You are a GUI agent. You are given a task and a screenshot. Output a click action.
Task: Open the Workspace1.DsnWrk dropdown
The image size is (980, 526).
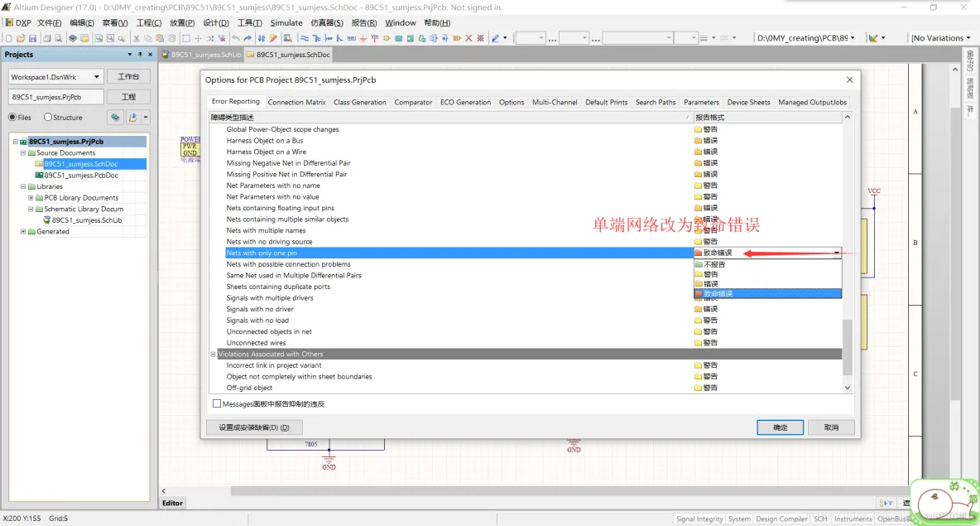(96, 77)
